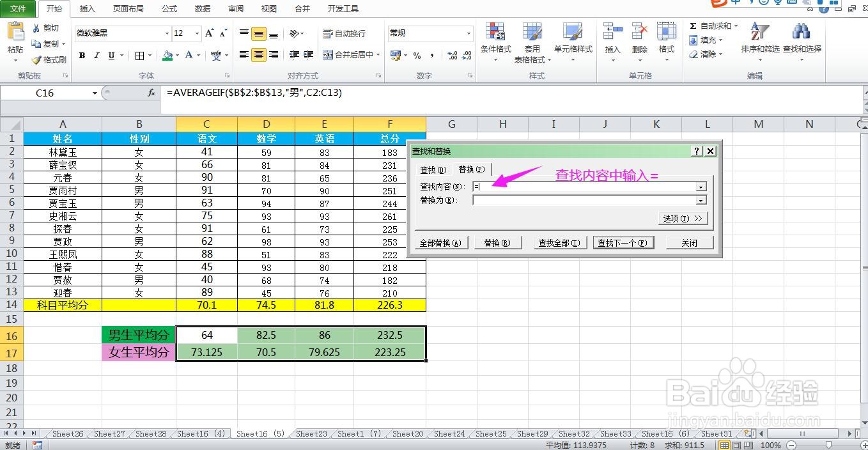Open the number format dropdown
This screenshot has width=868, height=450.
(x=468, y=33)
